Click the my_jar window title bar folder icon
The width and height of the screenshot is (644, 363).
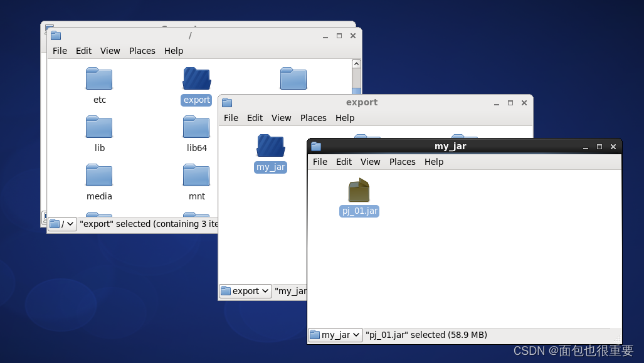[316, 146]
